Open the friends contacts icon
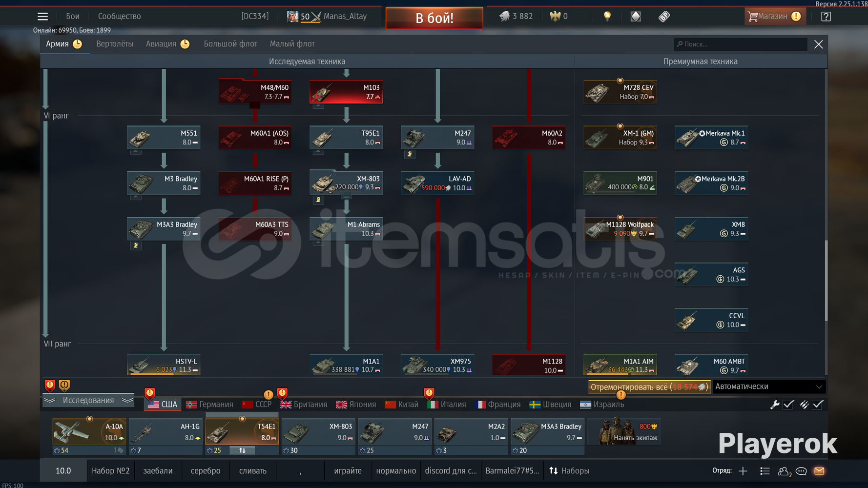868x488 pixels. (784, 471)
